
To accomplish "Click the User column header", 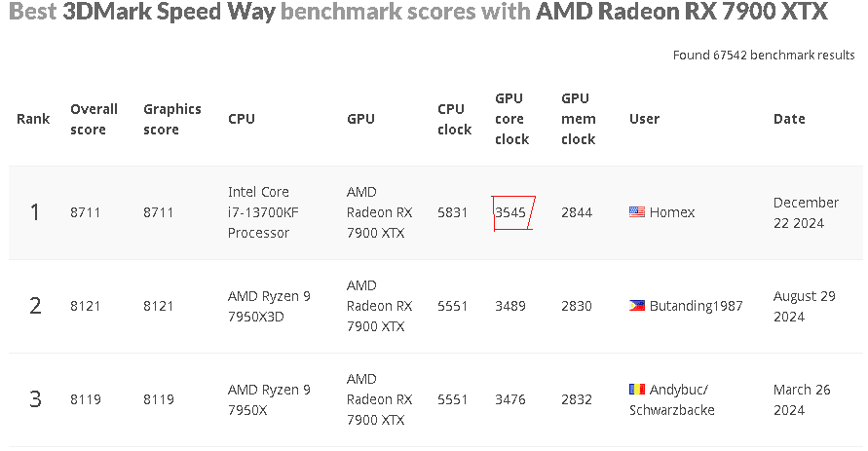I will (x=644, y=119).
